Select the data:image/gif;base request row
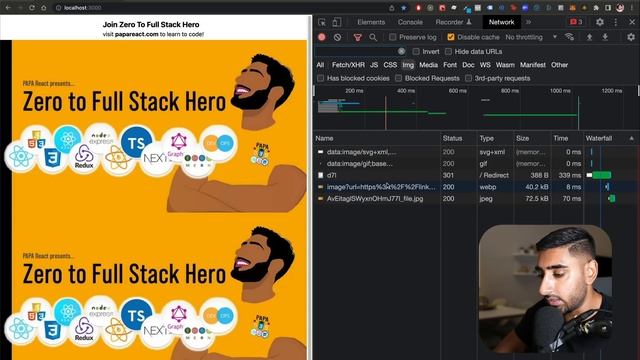Screen dimensions: 640x360 [475, 164]
